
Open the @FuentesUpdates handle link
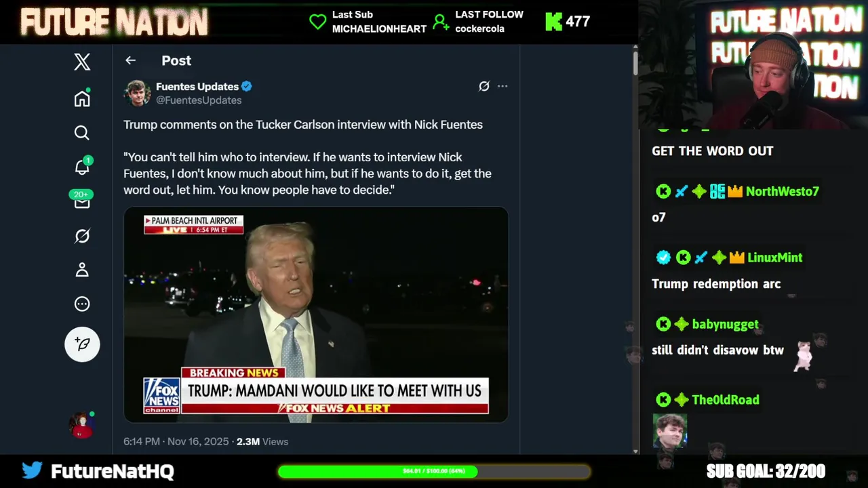click(x=199, y=100)
